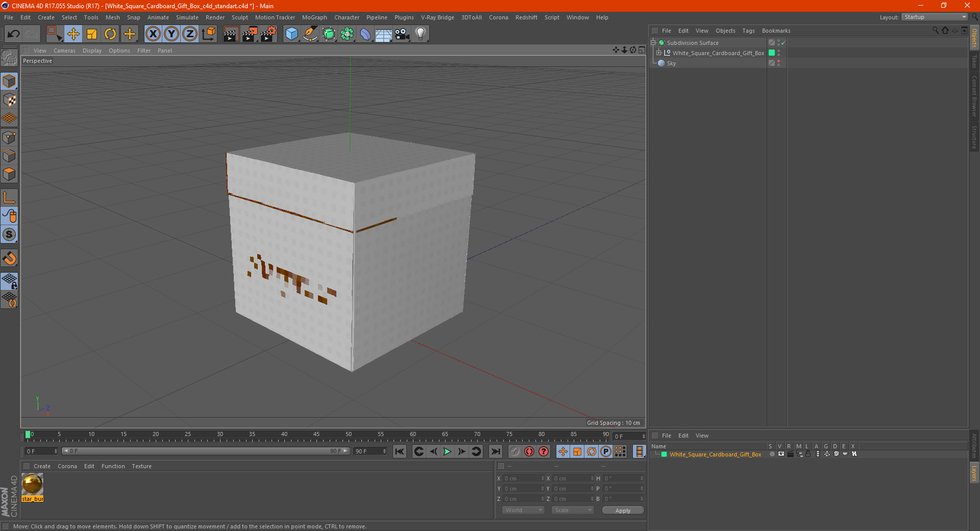Play the animation forward
The image size is (980, 531).
pyautogui.click(x=447, y=451)
